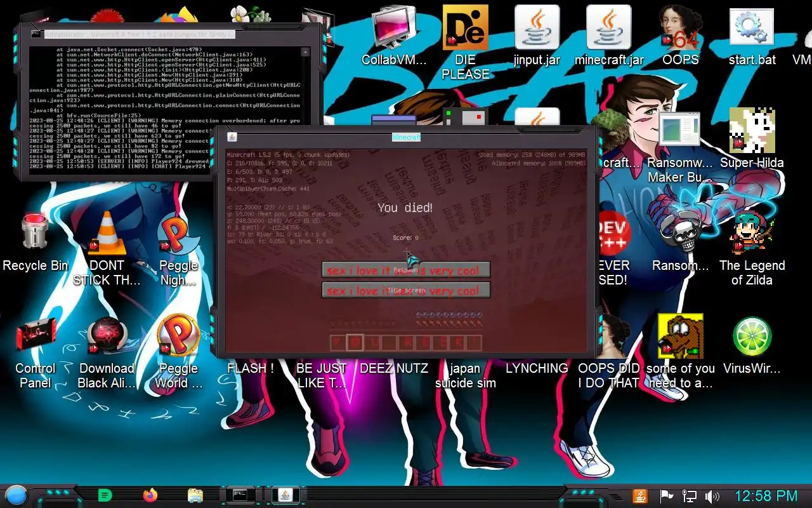
Task: Click the Respawn button in Minecraft
Action: click(x=406, y=270)
